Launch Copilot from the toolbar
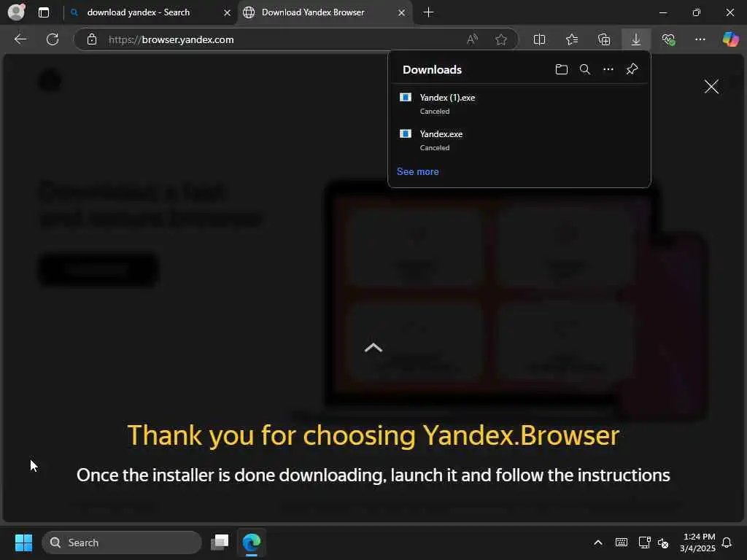 coord(731,39)
